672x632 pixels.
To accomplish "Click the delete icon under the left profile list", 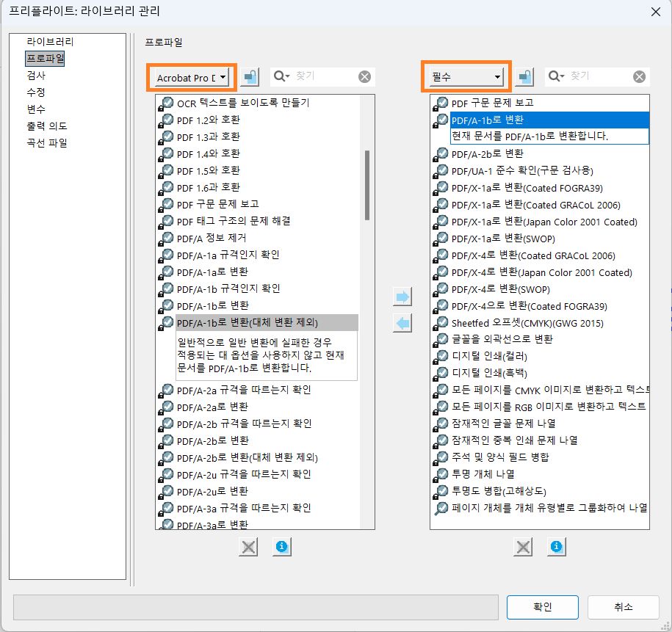I will (x=248, y=547).
